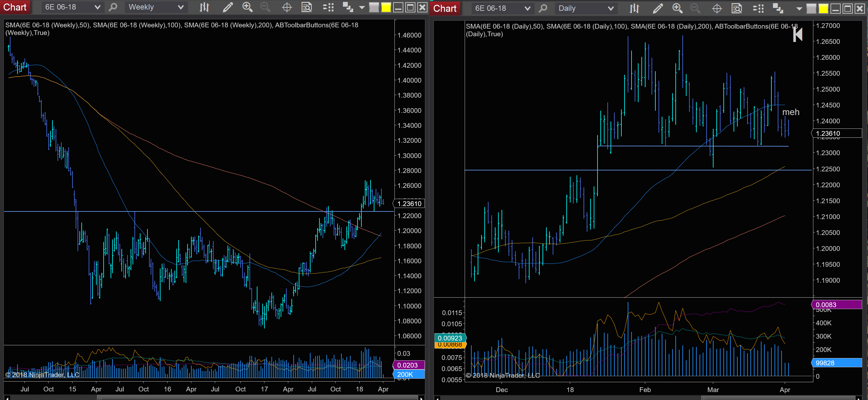Show the data box in the Weekly chart
This screenshot has width=868, height=400.
point(307,7)
